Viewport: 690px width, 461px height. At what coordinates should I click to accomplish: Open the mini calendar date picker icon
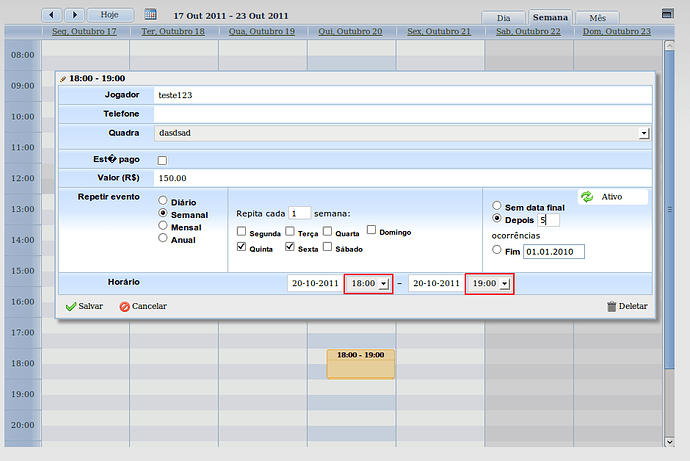coord(150,15)
